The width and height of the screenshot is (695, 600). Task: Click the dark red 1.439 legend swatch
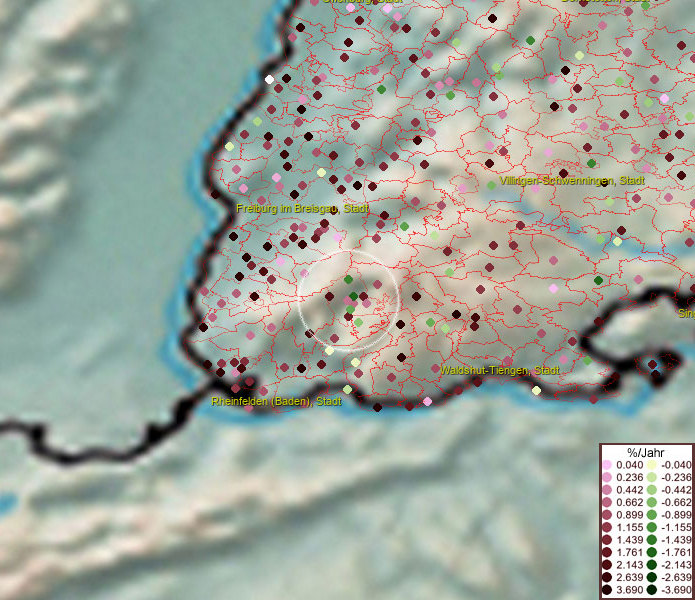pyautogui.click(x=607, y=540)
